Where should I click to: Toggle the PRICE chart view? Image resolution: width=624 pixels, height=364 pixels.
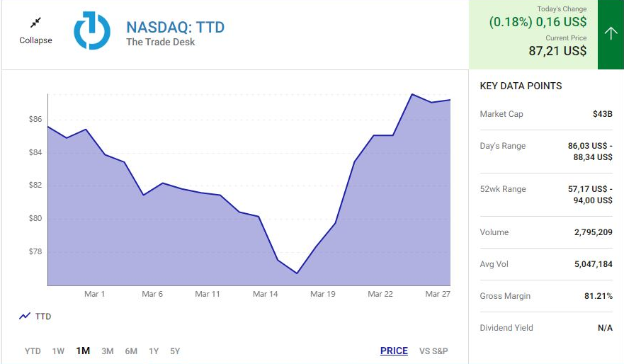tap(394, 351)
